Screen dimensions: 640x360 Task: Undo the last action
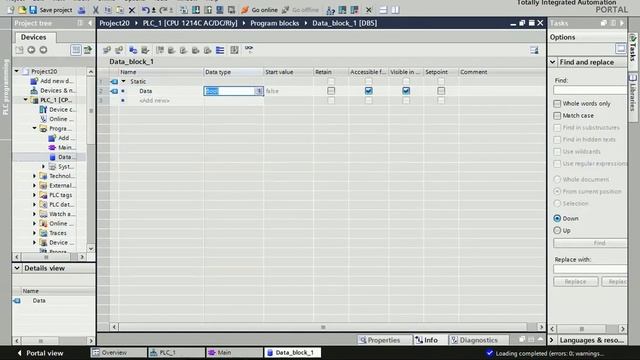(x=146, y=10)
